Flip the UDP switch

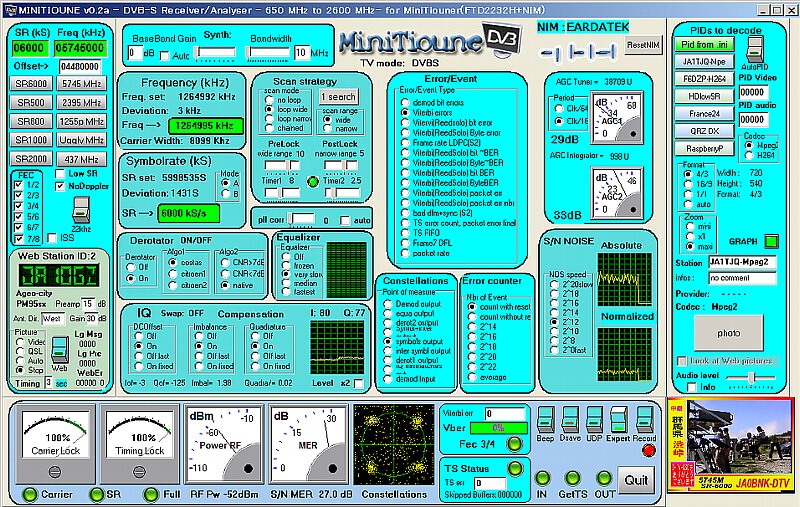(x=594, y=419)
